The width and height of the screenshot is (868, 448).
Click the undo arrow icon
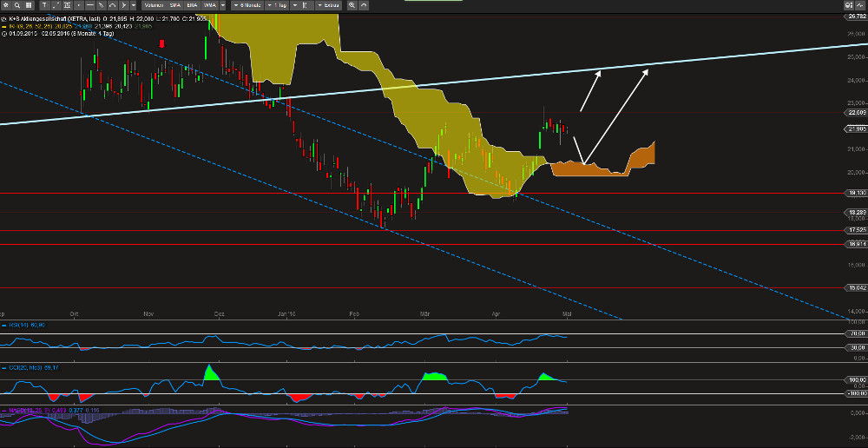[x=364, y=5]
